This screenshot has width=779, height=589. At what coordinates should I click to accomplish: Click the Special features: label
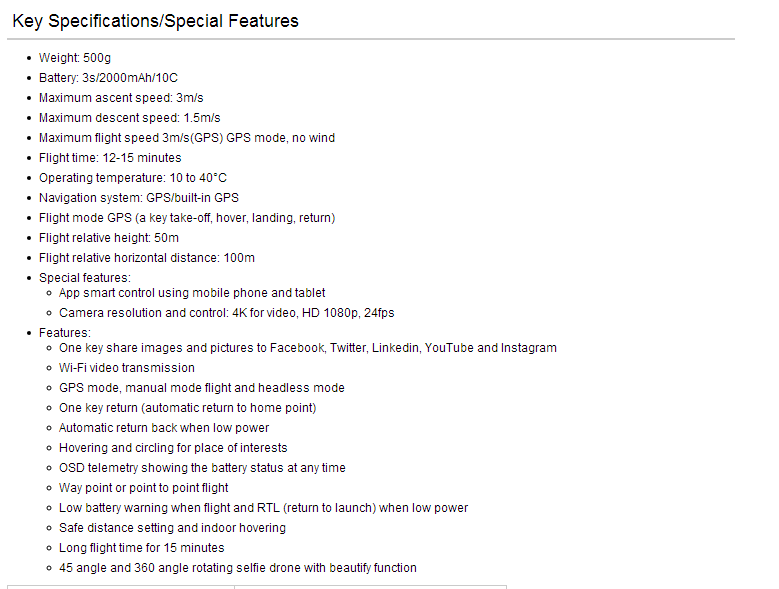click(x=85, y=278)
